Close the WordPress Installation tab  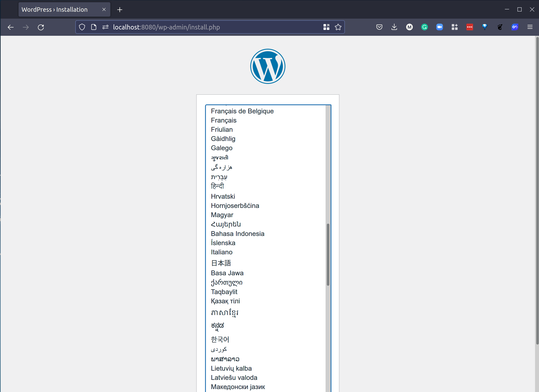coord(104,9)
